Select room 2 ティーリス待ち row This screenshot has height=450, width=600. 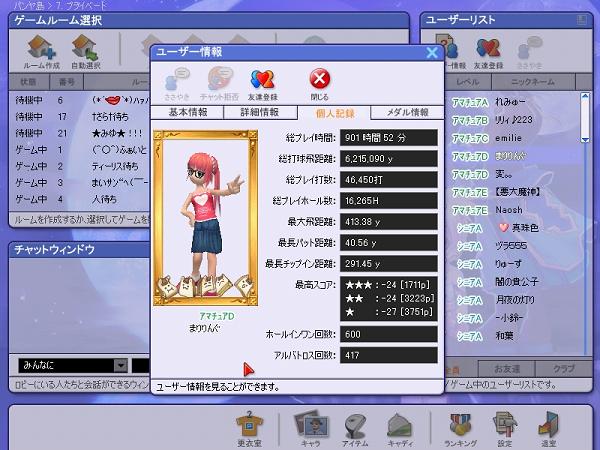(x=80, y=166)
